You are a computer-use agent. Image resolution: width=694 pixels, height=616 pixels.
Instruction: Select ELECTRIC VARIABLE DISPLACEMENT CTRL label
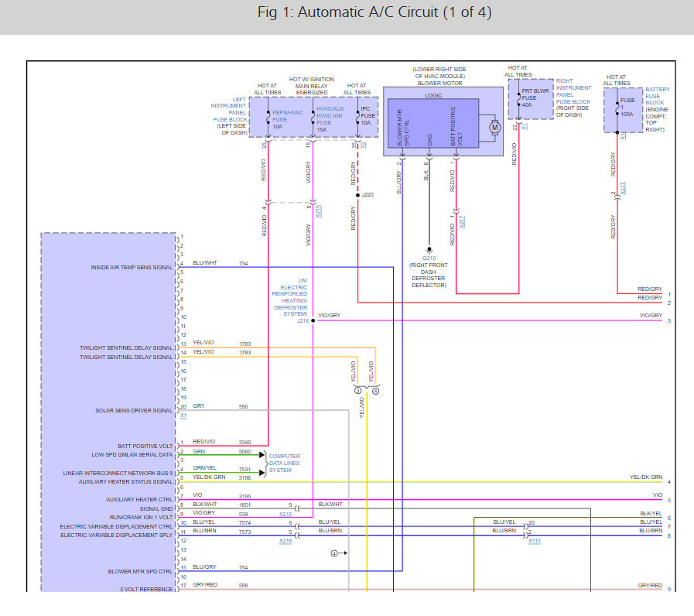point(116,527)
